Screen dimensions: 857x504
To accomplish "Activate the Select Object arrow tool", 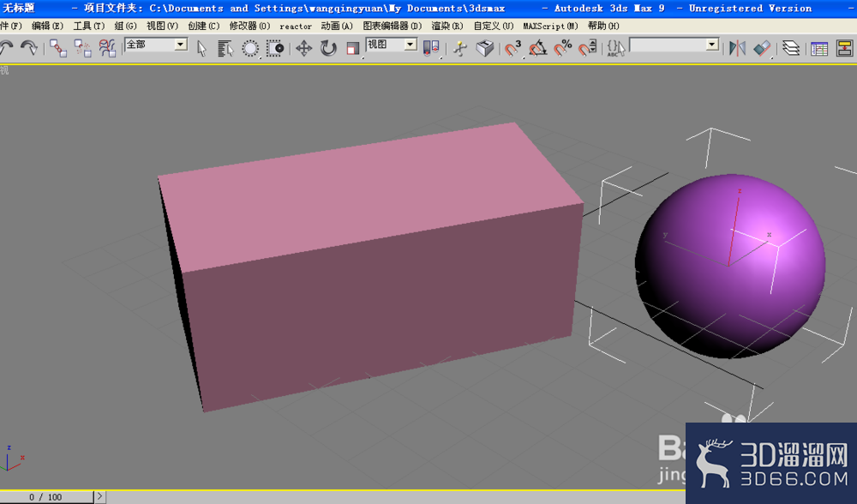I will point(201,49).
